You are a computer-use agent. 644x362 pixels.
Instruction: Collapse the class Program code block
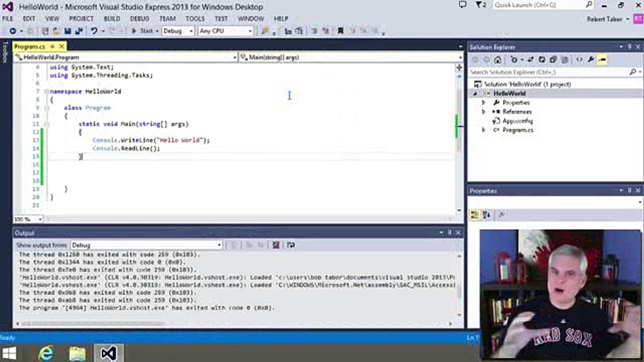pyautogui.click(x=47, y=108)
